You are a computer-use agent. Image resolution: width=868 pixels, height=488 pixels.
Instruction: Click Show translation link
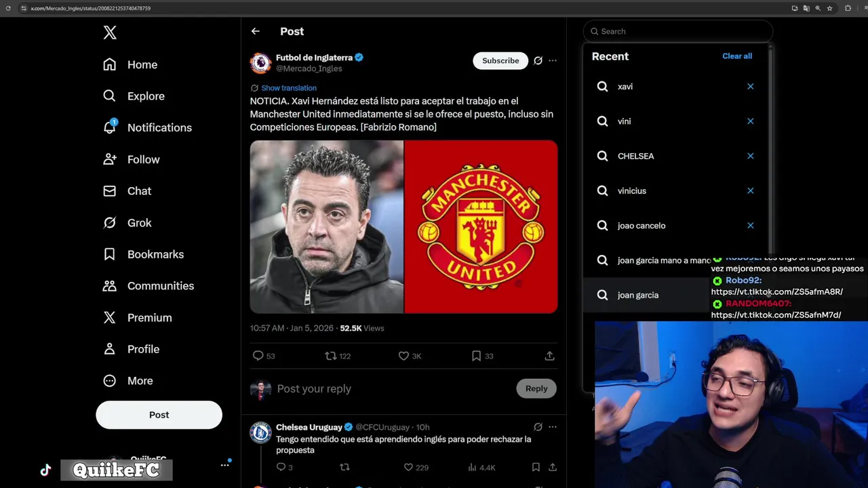point(289,87)
